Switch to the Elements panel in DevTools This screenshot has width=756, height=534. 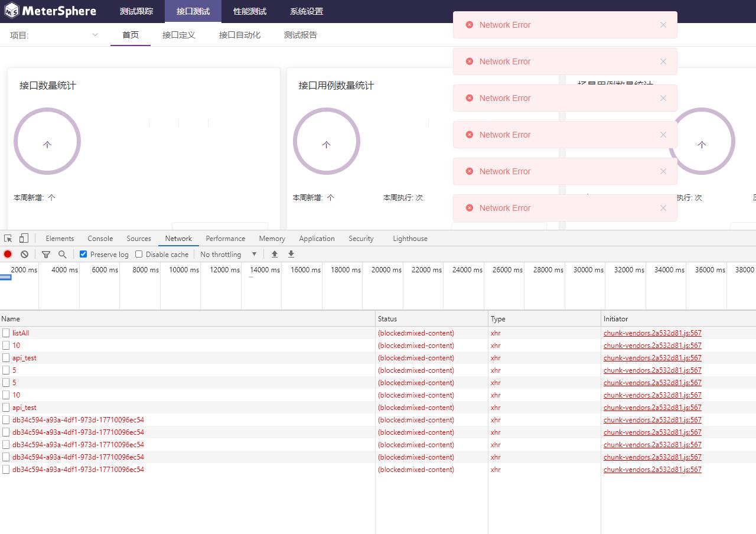point(60,239)
